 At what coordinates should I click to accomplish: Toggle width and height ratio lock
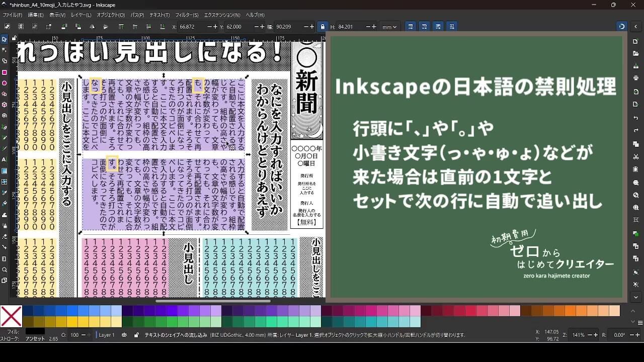click(x=323, y=27)
